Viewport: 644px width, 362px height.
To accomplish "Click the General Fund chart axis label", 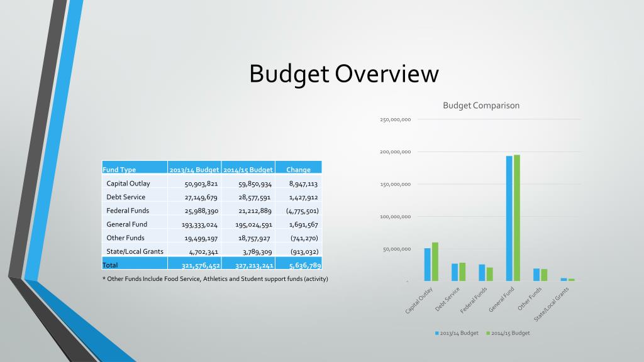I will [501, 300].
